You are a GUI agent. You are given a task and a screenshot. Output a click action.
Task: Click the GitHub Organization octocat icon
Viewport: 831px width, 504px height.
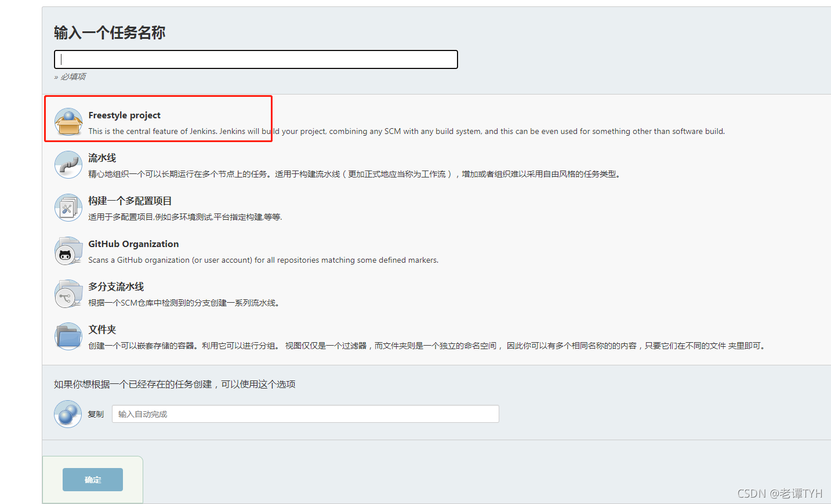(x=68, y=251)
